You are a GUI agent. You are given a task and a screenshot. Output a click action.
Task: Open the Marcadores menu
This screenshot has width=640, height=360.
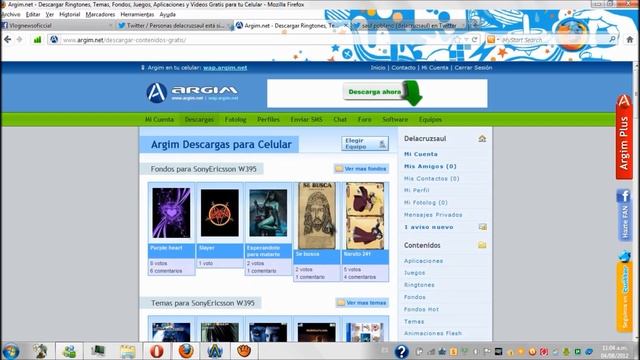tap(100, 14)
